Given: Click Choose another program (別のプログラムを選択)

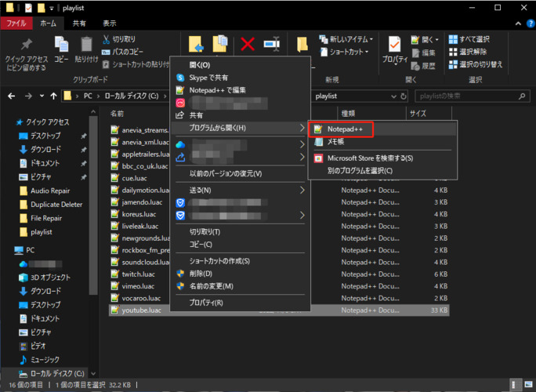Looking at the screenshot, I should 382,170.
